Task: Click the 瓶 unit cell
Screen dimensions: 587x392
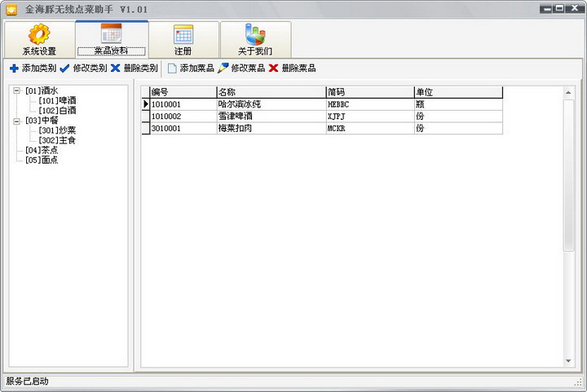Action: tap(458, 104)
